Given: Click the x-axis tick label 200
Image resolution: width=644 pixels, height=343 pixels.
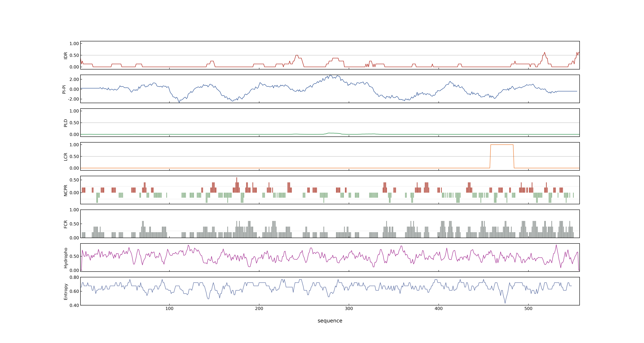Looking at the screenshot, I should tap(259, 309).
